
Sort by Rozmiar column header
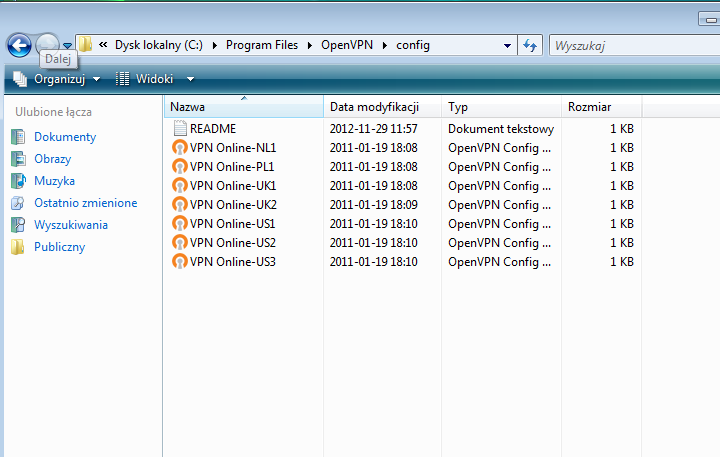602,107
